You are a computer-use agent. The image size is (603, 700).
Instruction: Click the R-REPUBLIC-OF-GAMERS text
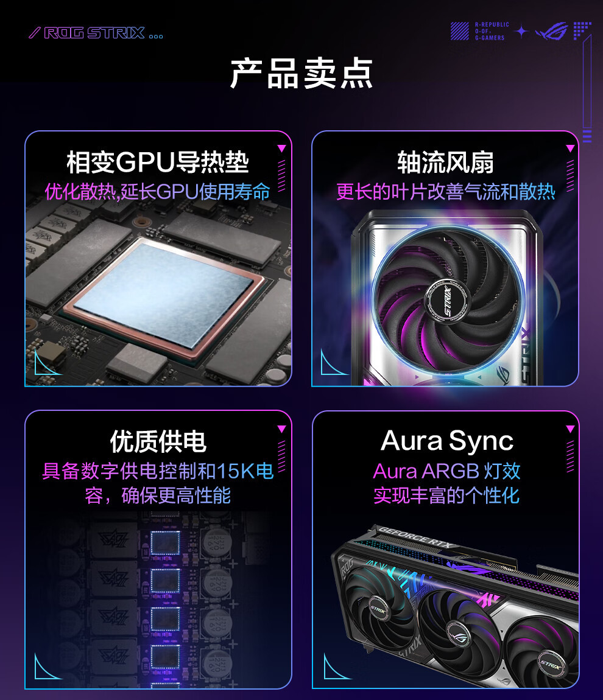492,31
